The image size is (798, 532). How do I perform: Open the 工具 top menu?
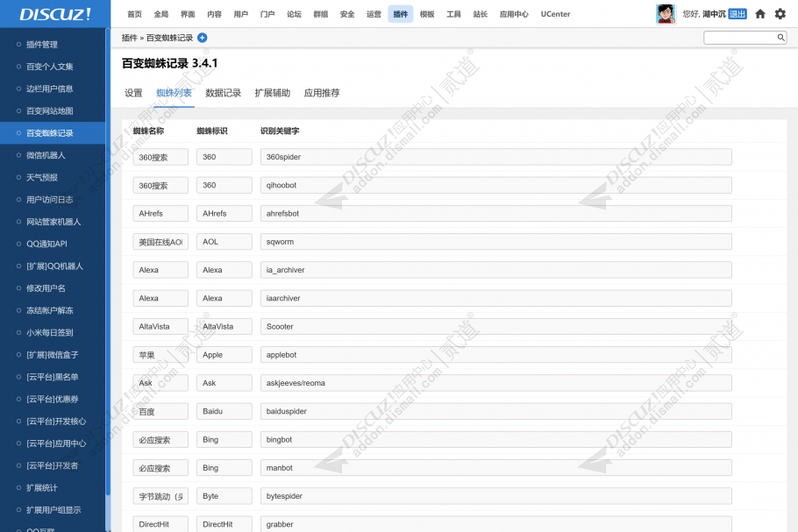tap(453, 14)
